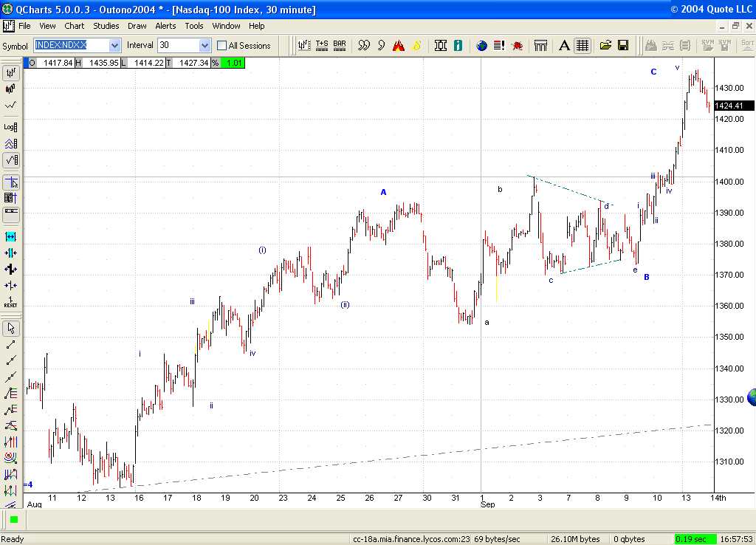
Task: Toggle the crosshair cursor tool
Action: [x=10, y=181]
